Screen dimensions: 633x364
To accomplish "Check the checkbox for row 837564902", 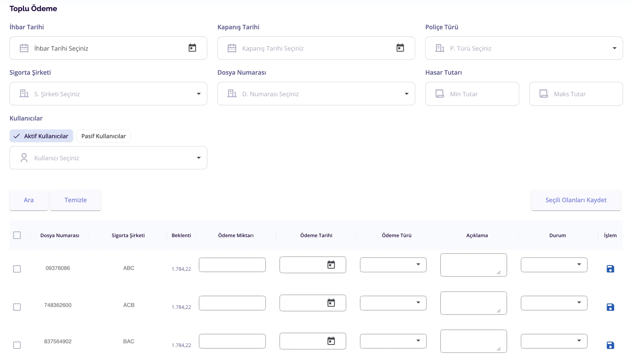I will coord(17,345).
